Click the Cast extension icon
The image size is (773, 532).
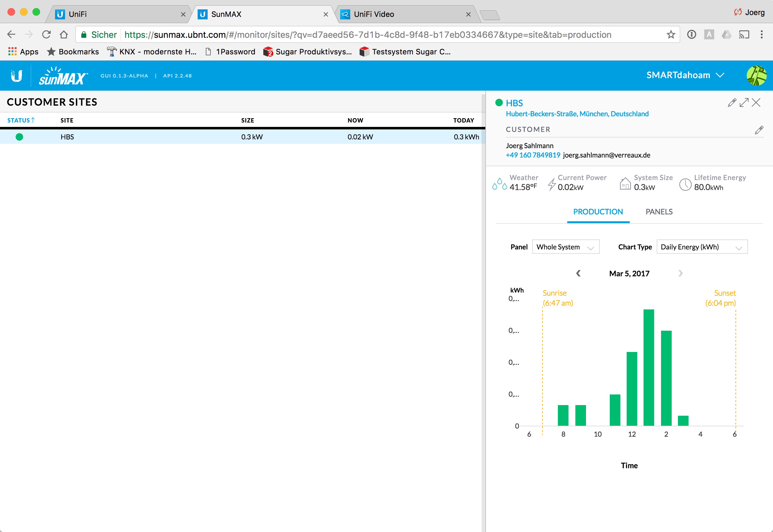click(744, 34)
